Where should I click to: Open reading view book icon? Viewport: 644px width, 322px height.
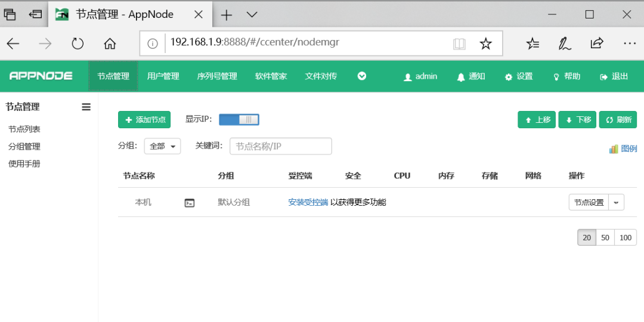tap(460, 44)
